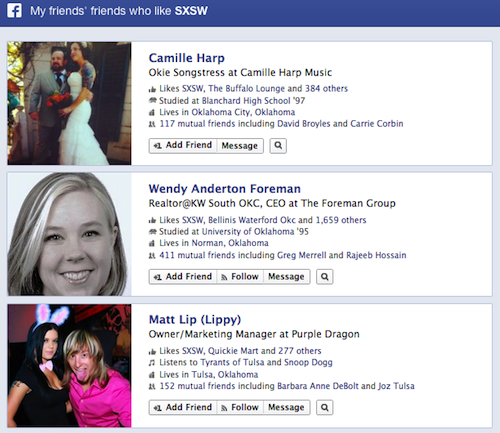Image resolution: width=500 pixels, height=433 pixels.
Task: Open Matt Lip's profile photo
Action: click(69, 365)
